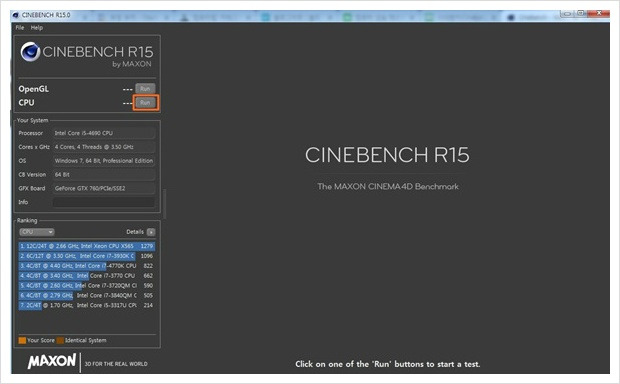Click the Cores x GHz value field
The width and height of the screenshot is (620, 384).
pos(104,147)
